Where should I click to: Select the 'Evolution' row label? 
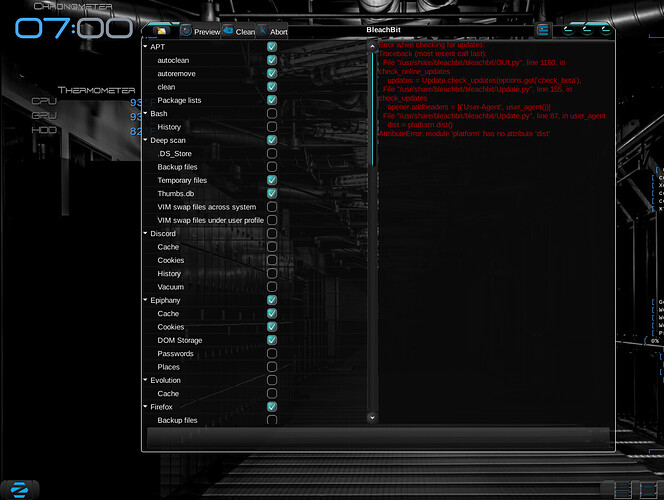coord(165,380)
